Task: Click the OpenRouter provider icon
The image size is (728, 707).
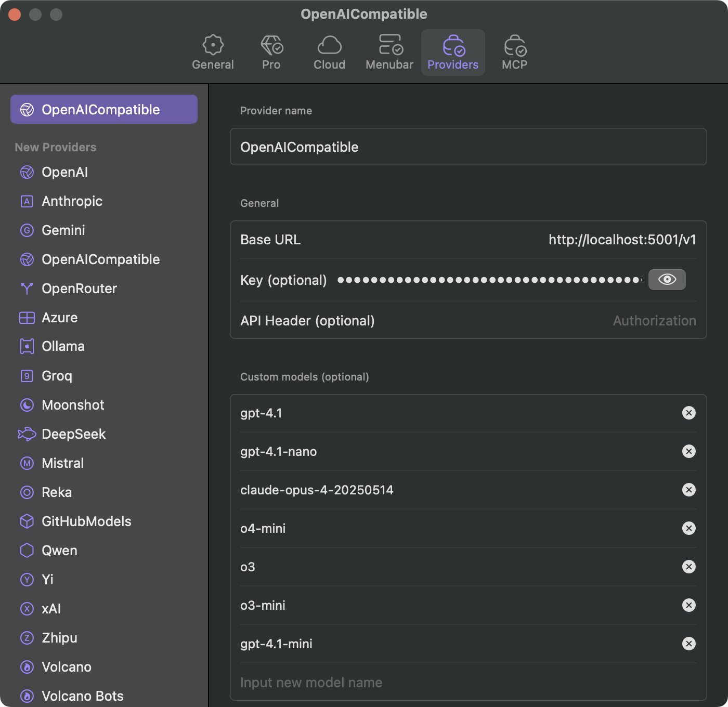Action: 27,289
